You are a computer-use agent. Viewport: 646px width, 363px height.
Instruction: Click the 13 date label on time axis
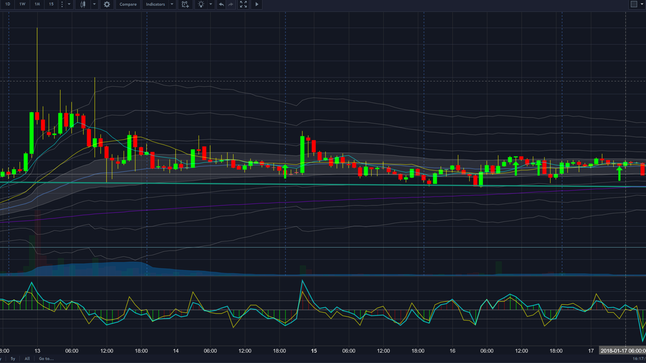[37, 351]
